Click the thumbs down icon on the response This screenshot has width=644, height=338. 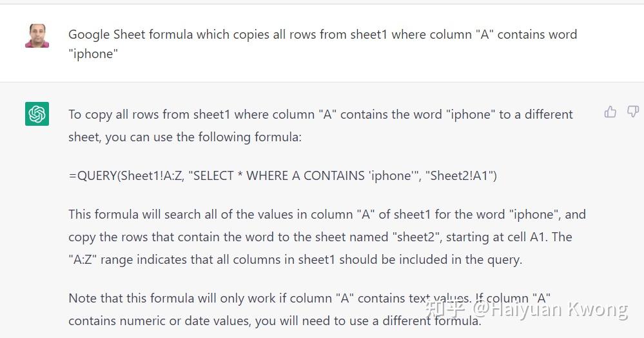[x=632, y=112]
